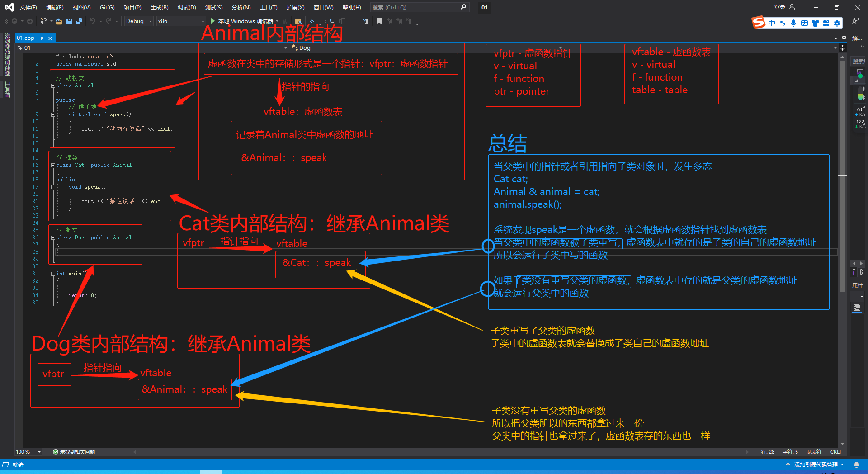Pin the 01.cpp tab

tap(42, 38)
